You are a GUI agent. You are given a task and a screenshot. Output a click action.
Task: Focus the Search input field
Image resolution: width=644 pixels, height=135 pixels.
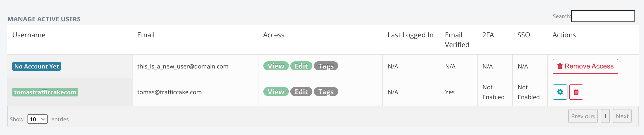pyautogui.click(x=603, y=16)
